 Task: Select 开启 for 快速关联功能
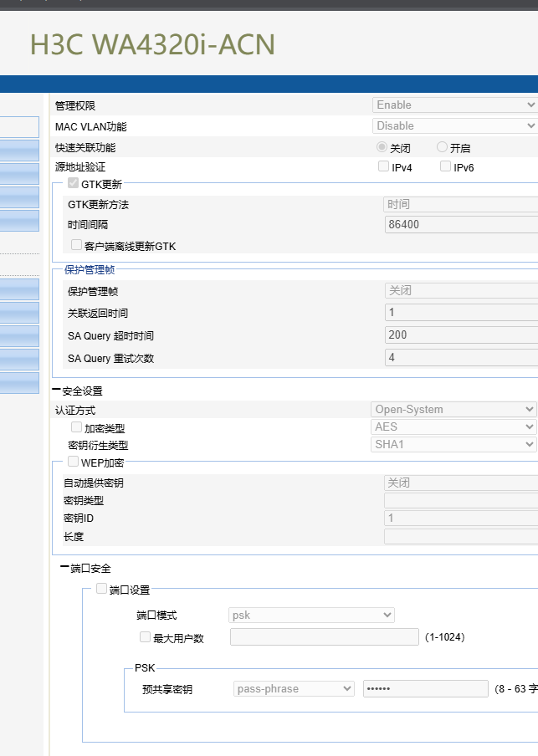[443, 147]
